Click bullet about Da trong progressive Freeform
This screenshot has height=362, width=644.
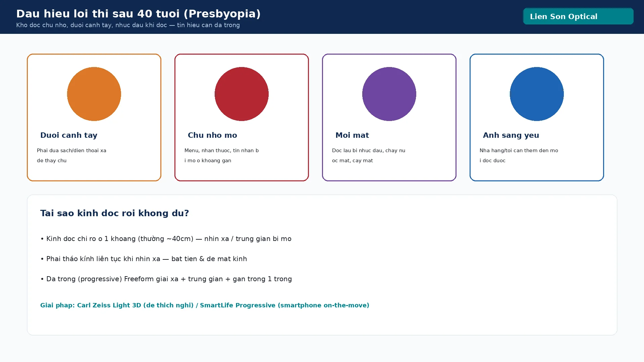click(166, 279)
